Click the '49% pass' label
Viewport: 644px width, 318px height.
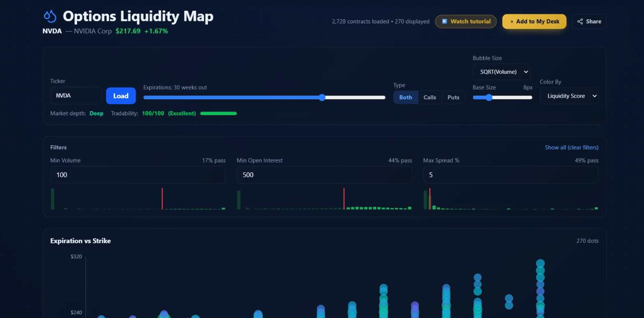click(586, 160)
